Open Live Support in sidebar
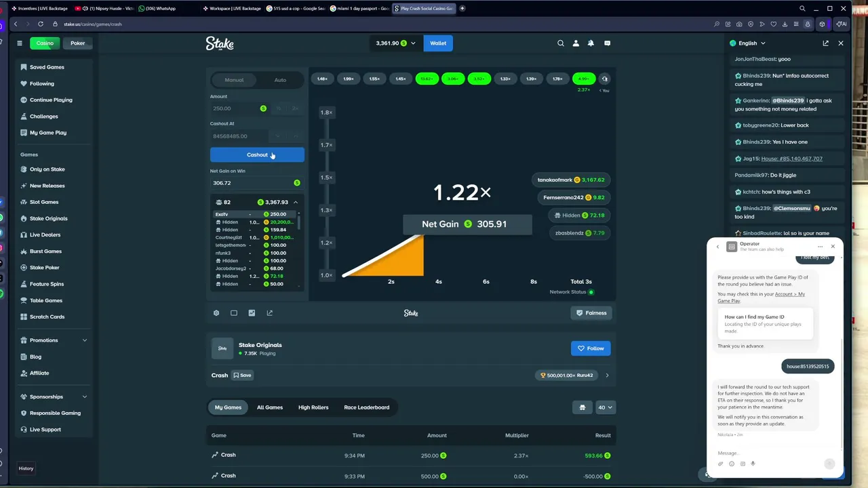 [45, 430]
